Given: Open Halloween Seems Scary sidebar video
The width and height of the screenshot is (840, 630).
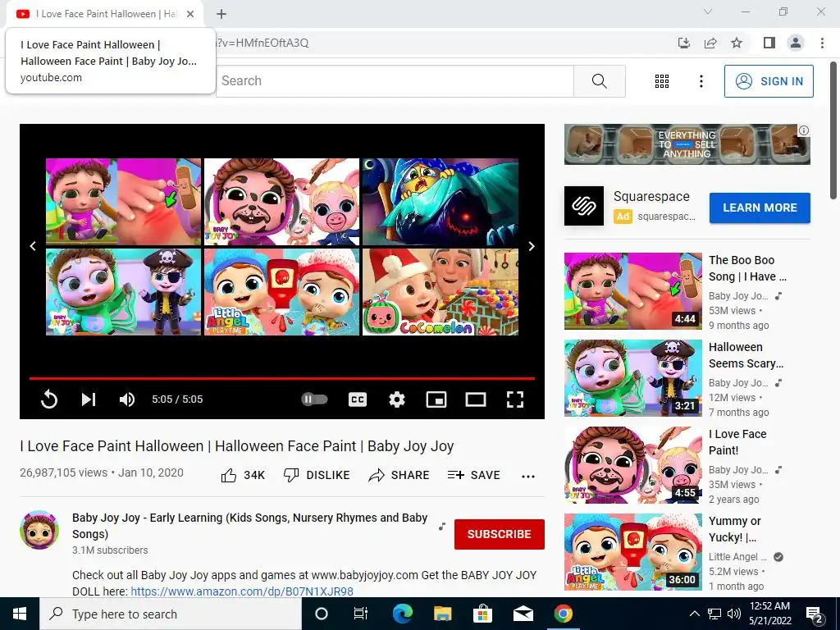Looking at the screenshot, I should click(633, 377).
